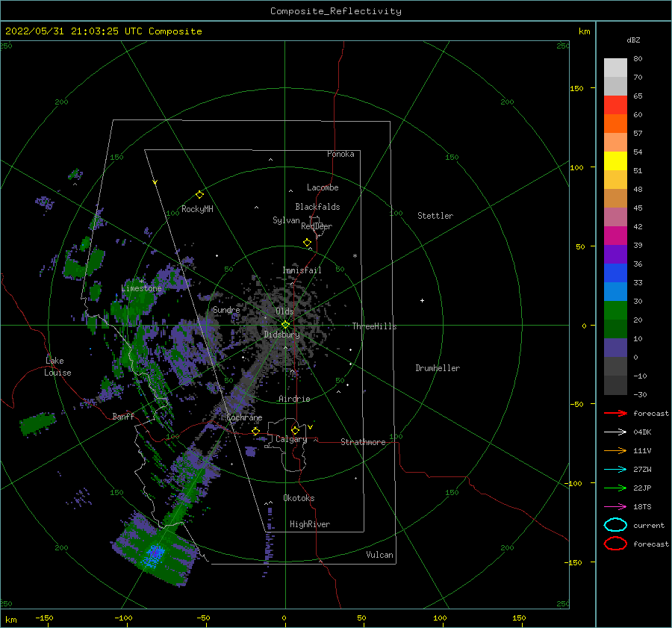Click the magenta 42–39 dBZ color swatch
672x628 pixels.
coord(615,236)
